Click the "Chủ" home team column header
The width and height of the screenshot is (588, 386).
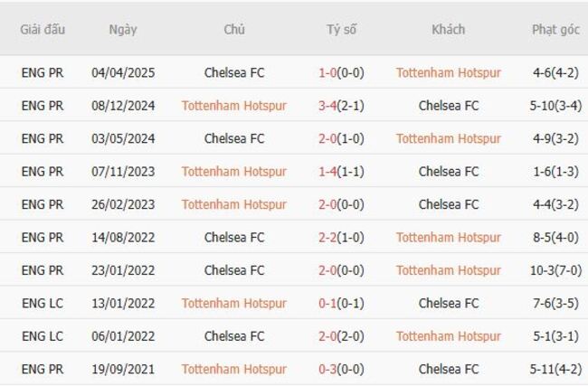[234, 29]
